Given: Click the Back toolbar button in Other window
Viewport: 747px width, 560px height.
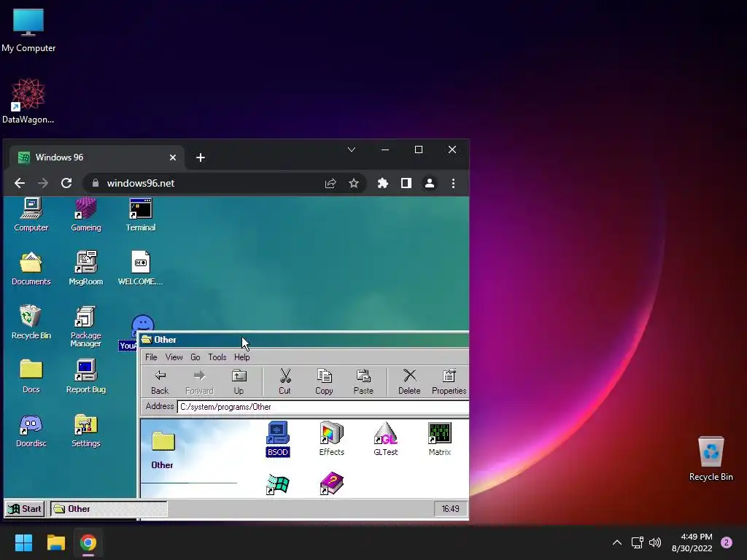Looking at the screenshot, I should click(160, 382).
